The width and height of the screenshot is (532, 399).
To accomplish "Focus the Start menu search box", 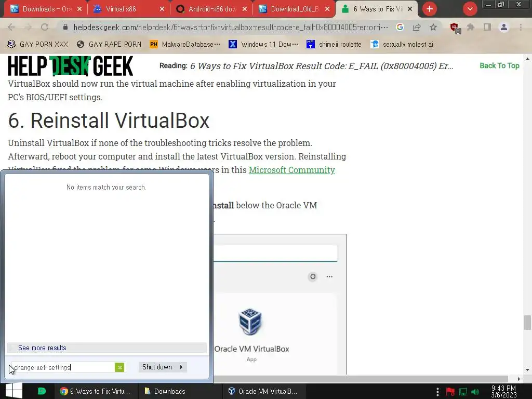I will point(63,367).
